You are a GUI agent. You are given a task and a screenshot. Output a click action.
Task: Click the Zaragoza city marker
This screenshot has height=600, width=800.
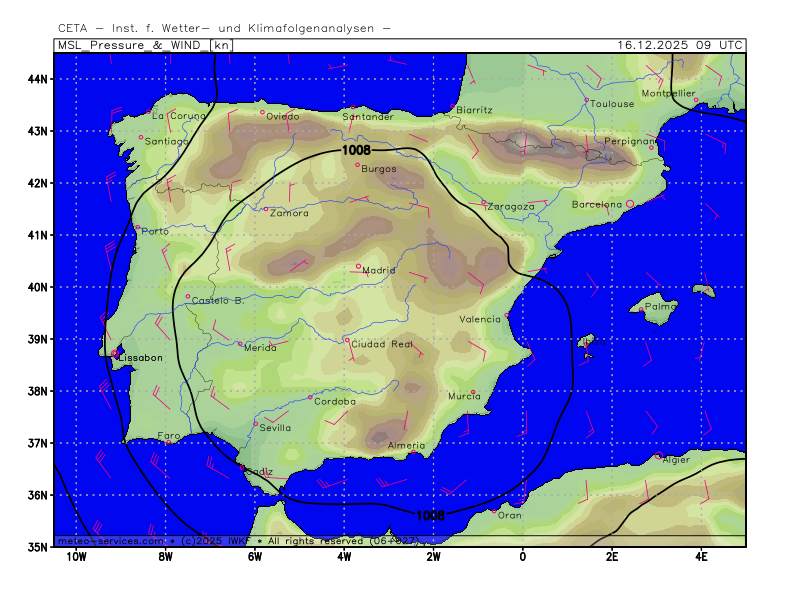coord(484,203)
